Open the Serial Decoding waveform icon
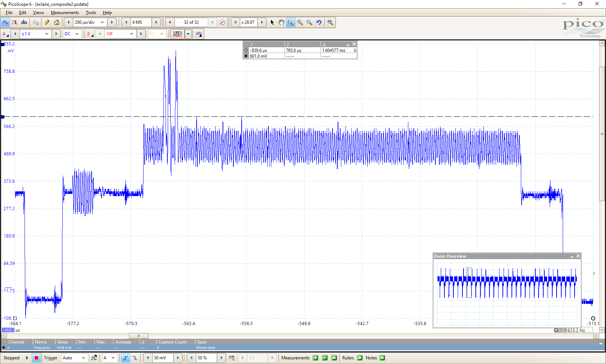606x364 pixels. (x=199, y=34)
